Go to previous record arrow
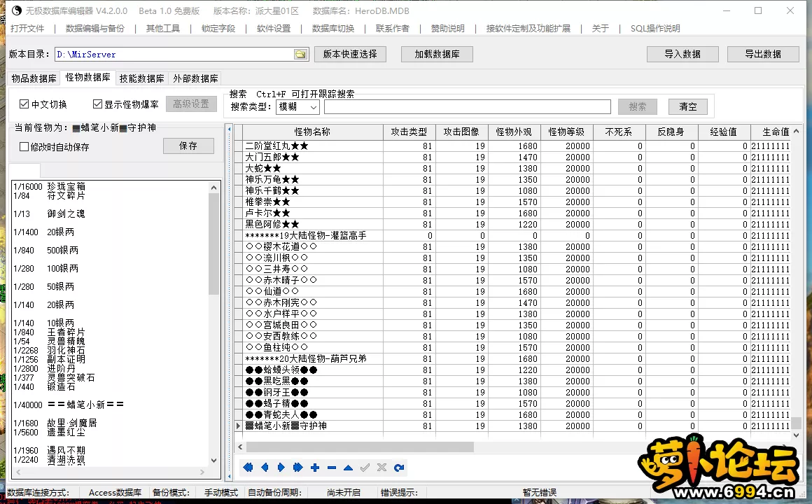 [x=265, y=468]
